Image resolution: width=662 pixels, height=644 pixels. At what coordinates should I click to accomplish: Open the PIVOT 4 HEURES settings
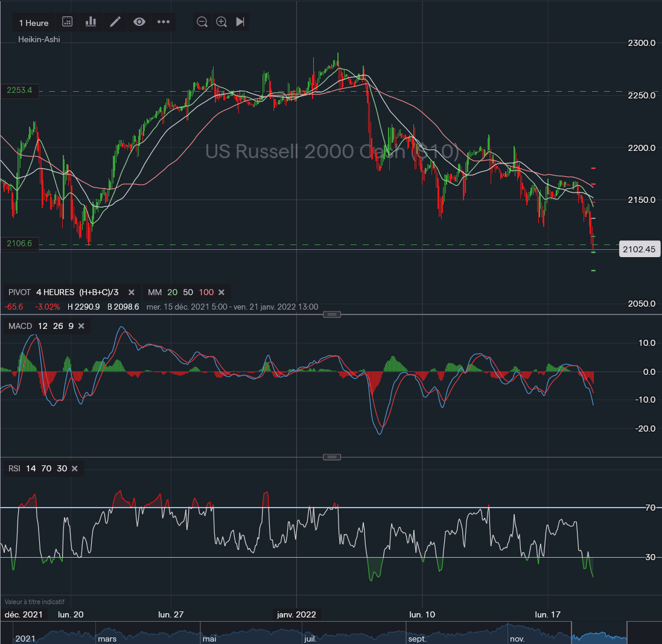click(63, 292)
